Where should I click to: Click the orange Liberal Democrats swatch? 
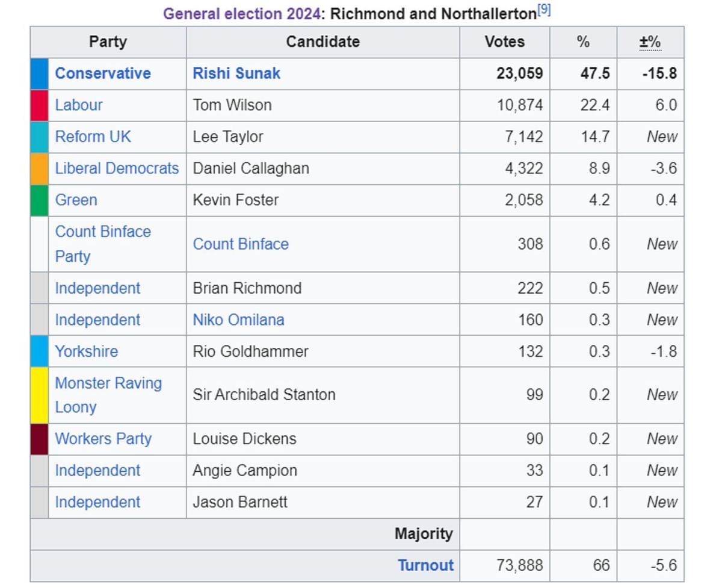pyautogui.click(x=39, y=168)
